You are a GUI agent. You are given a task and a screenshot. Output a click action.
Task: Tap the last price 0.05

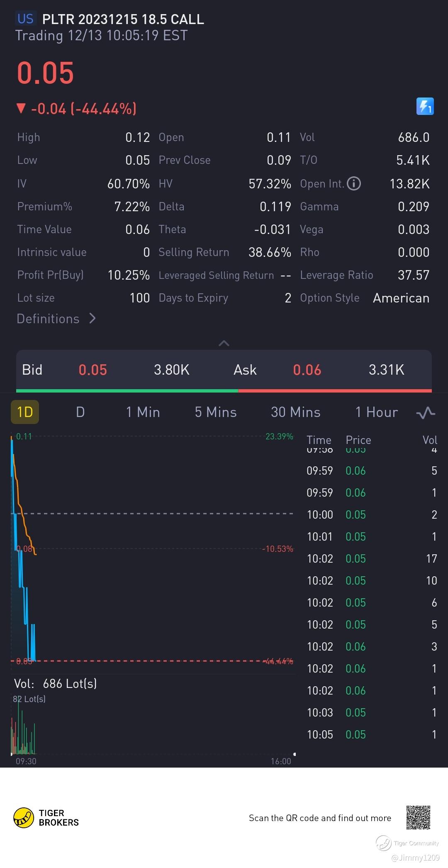pos(45,73)
